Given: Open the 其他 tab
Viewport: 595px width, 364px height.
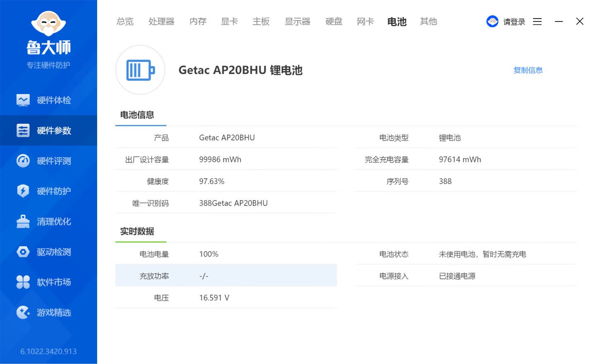Looking at the screenshot, I should coord(428,21).
